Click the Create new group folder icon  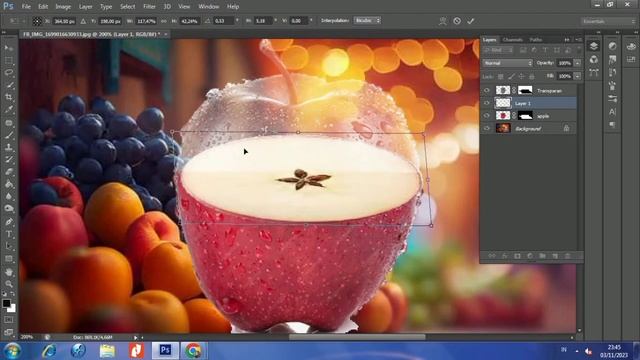[542, 256]
